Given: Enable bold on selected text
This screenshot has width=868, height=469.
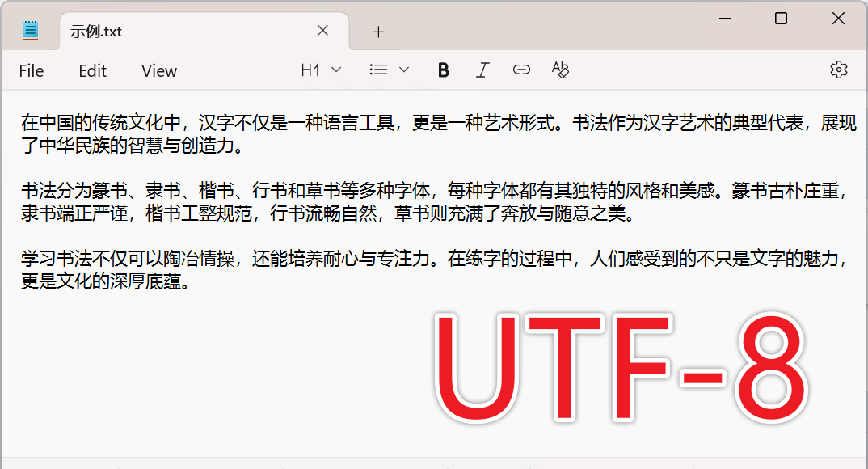Looking at the screenshot, I should pyautogui.click(x=443, y=70).
